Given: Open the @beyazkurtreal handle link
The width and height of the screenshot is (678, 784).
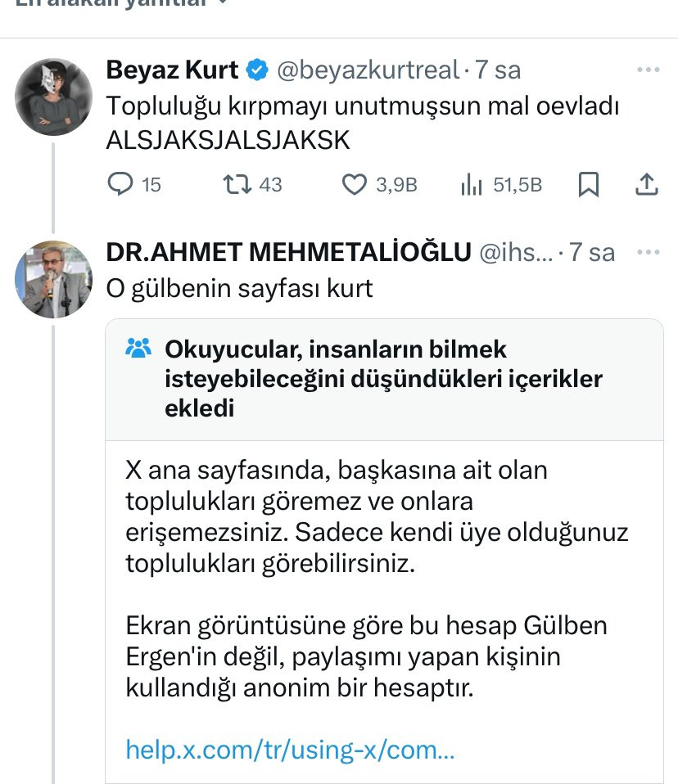Looking at the screenshot, I should coord(368,70).
